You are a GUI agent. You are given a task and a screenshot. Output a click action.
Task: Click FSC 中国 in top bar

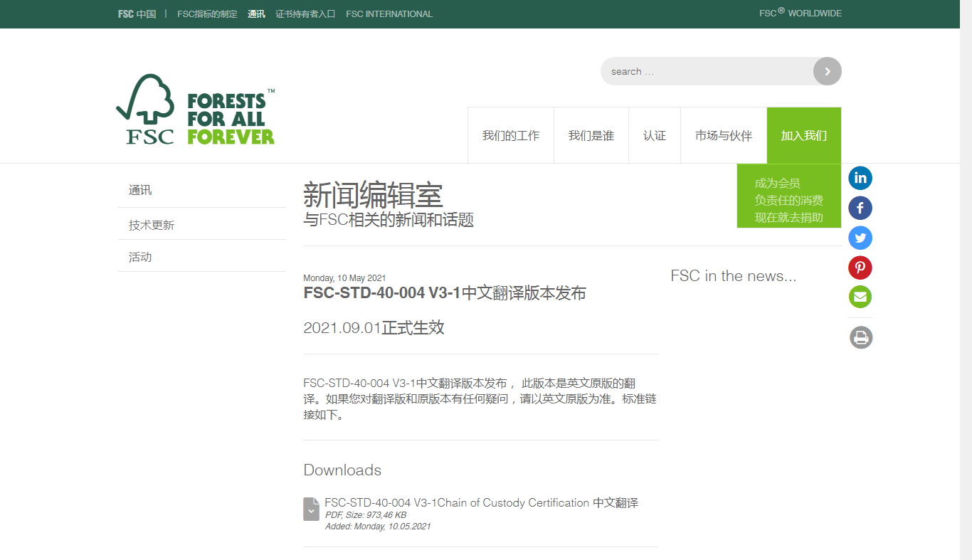coord(137,14)
